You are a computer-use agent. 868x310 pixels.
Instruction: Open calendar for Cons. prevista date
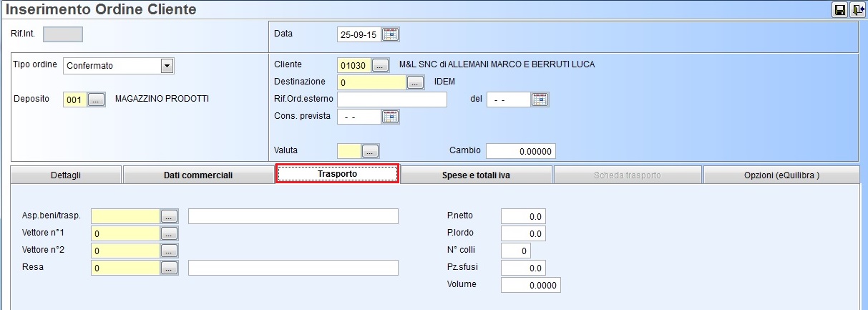[391, 117]
